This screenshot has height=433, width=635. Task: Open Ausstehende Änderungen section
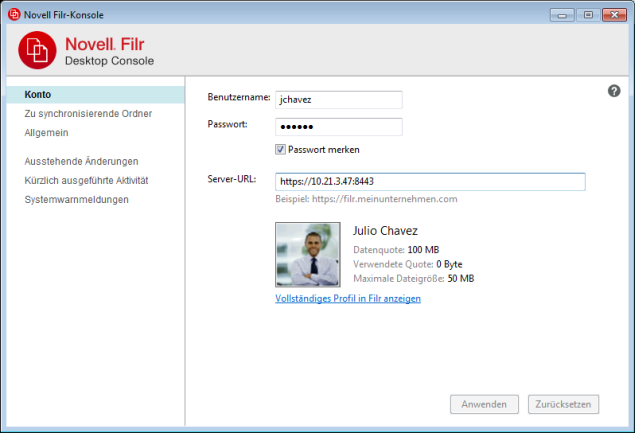point(81,161)
